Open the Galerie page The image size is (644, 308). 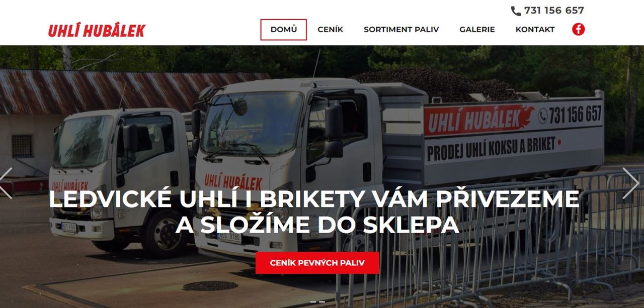[x=477, y=30]
